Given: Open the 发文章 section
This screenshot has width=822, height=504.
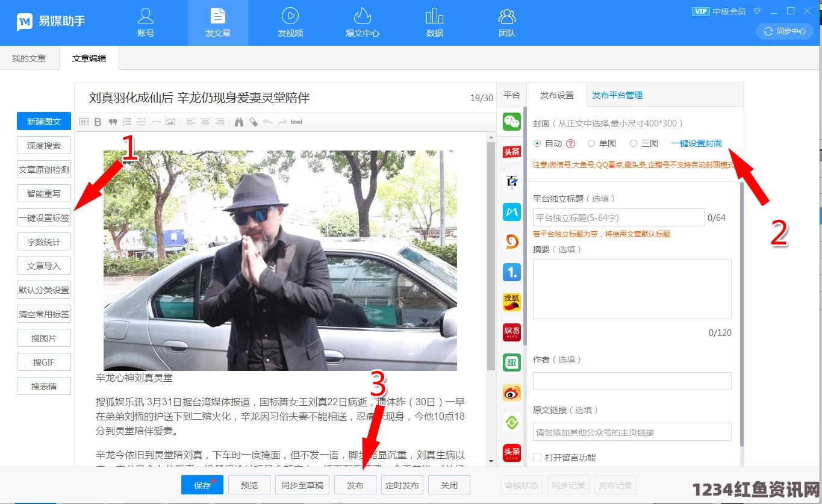Looking at the screenshot, I should click(x=218, y=23).
